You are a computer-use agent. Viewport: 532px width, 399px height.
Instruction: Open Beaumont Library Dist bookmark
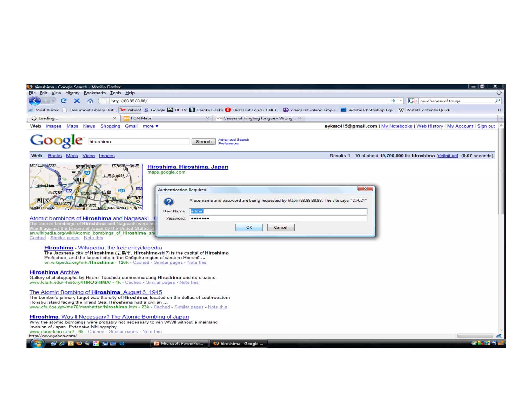coord(90,110)
